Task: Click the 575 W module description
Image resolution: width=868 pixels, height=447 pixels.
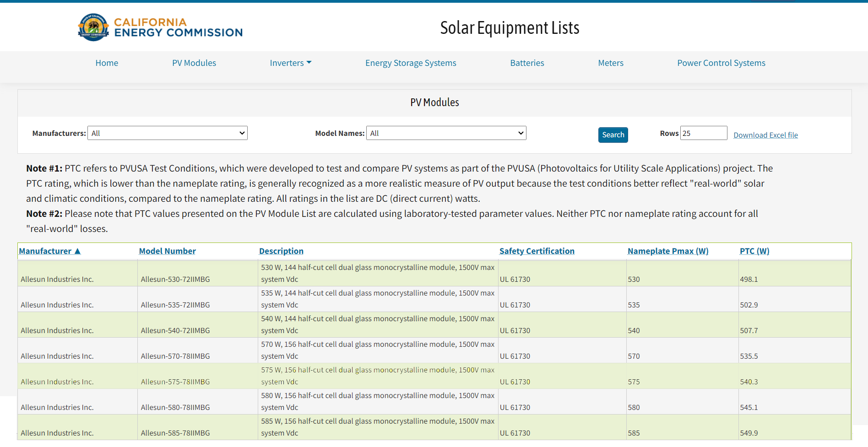Action: 378,376
